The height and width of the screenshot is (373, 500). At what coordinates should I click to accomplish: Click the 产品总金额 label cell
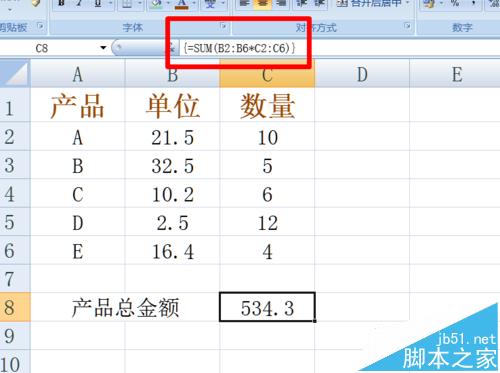tap(125, 307)
